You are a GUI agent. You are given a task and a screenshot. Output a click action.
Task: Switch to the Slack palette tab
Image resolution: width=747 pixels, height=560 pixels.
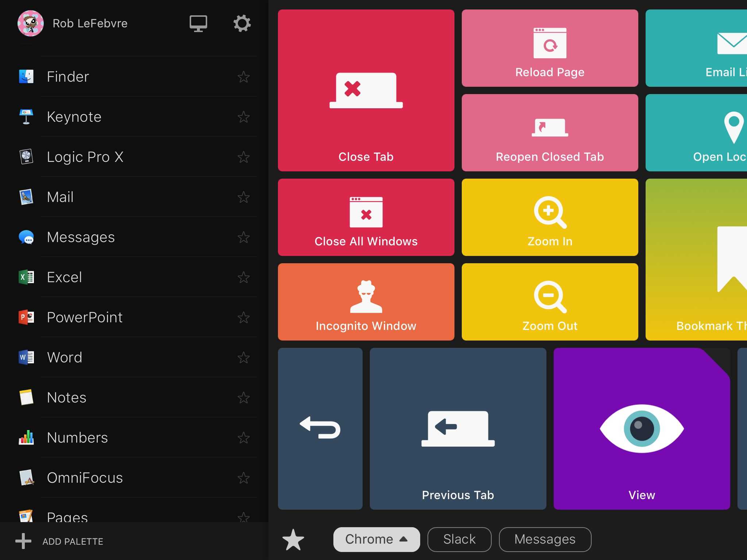coord(459,539)
